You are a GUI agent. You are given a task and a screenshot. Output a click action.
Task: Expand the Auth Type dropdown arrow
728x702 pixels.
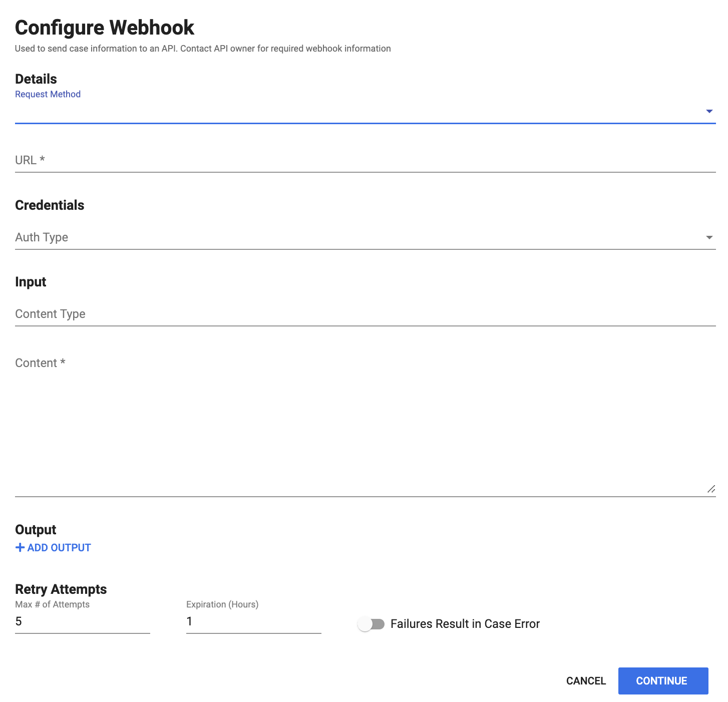(709, 237)
